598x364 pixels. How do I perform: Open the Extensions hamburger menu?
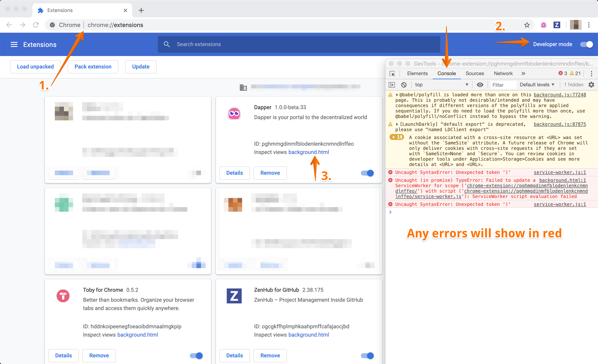point(14,44)
